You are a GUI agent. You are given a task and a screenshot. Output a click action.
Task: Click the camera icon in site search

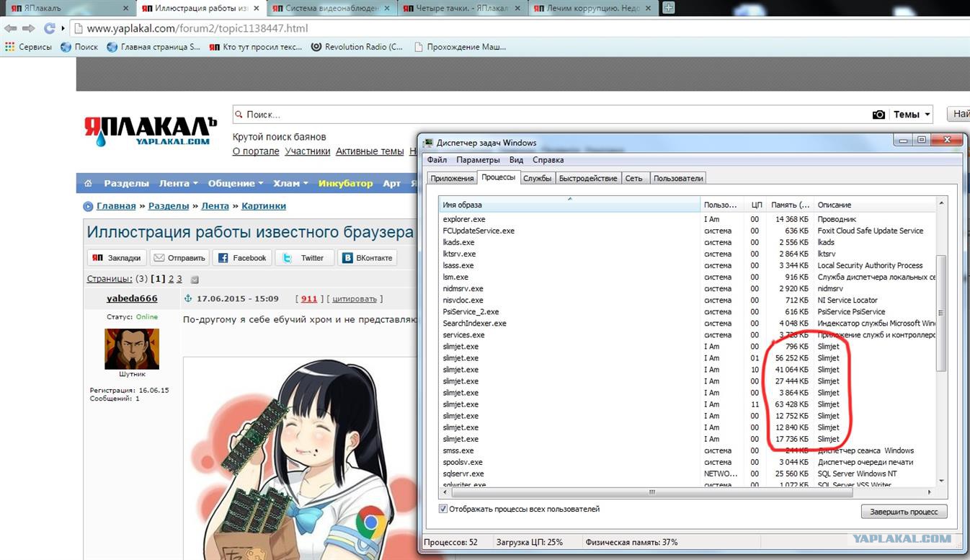[878, 115]
